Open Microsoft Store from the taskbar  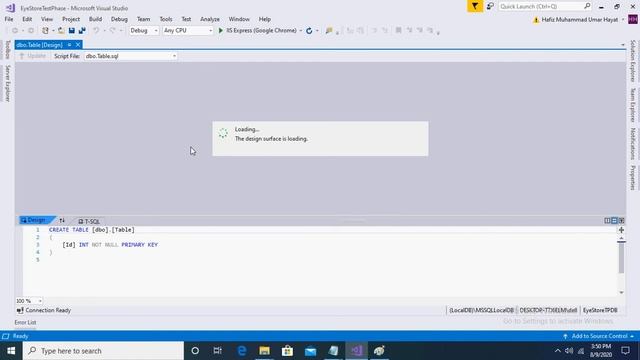pyautogui.click(x=287, y=351)
